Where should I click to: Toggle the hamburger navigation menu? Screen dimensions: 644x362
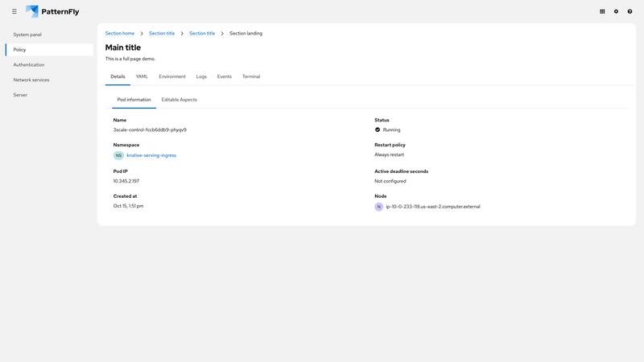[x=14, y=11]
